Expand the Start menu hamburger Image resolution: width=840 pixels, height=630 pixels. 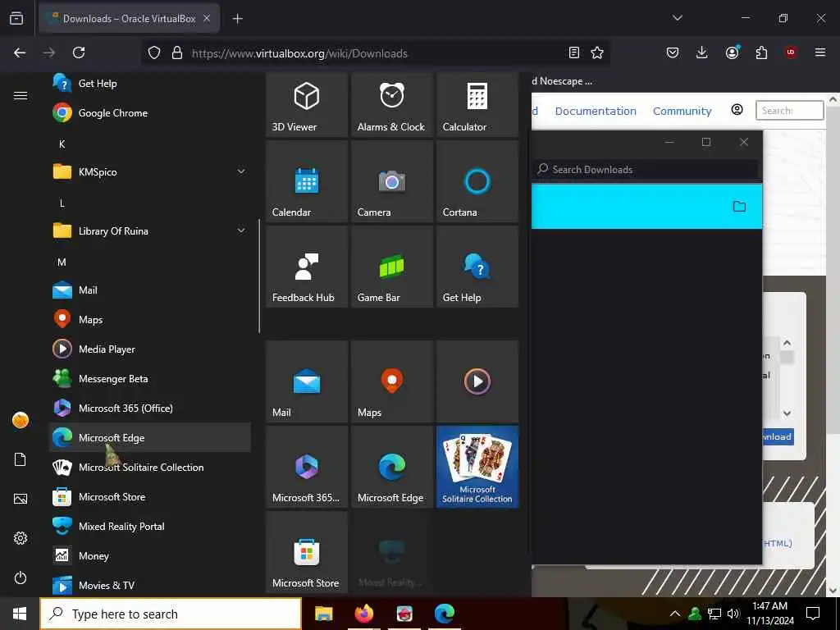pyautogui.click(x=21, y=95)
